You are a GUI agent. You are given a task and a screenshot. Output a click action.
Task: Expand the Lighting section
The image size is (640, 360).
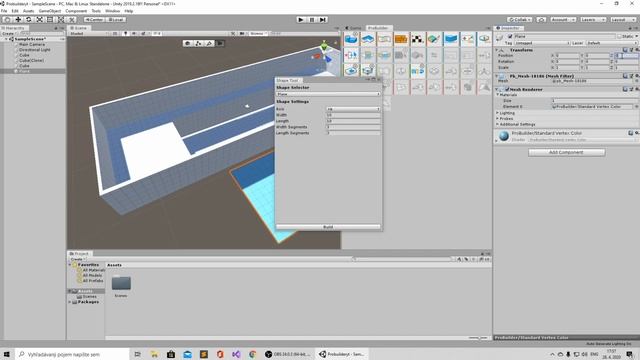pos(497,113)
